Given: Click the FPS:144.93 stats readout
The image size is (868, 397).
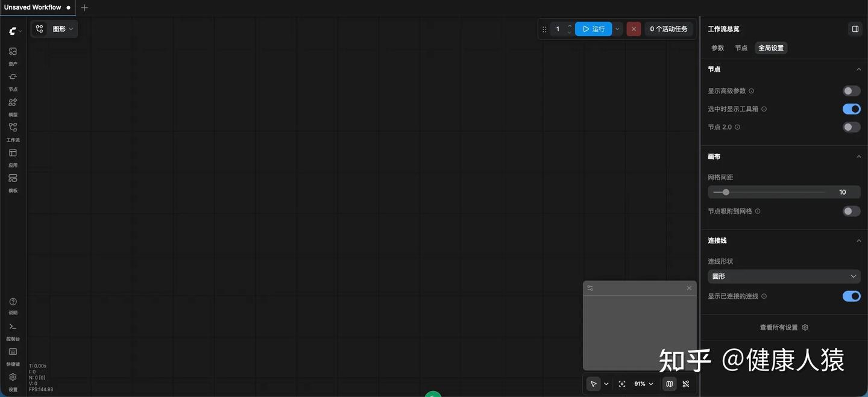Looking at the screenshot, I should [x=41, y=390].
